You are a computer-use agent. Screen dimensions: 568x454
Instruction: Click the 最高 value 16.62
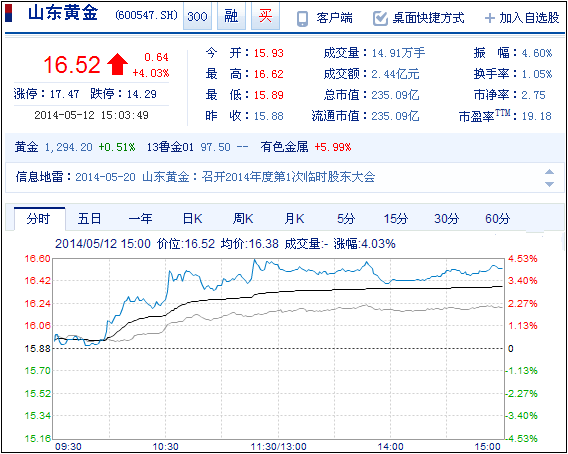[268, 74]
